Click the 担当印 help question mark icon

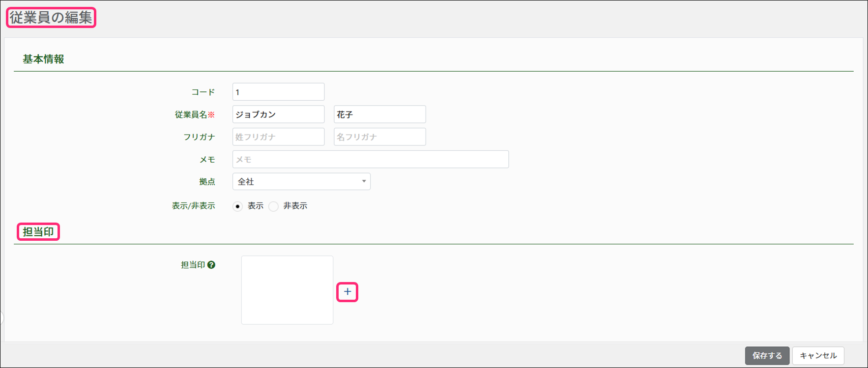pyautogui.click(x=211, y=265)
